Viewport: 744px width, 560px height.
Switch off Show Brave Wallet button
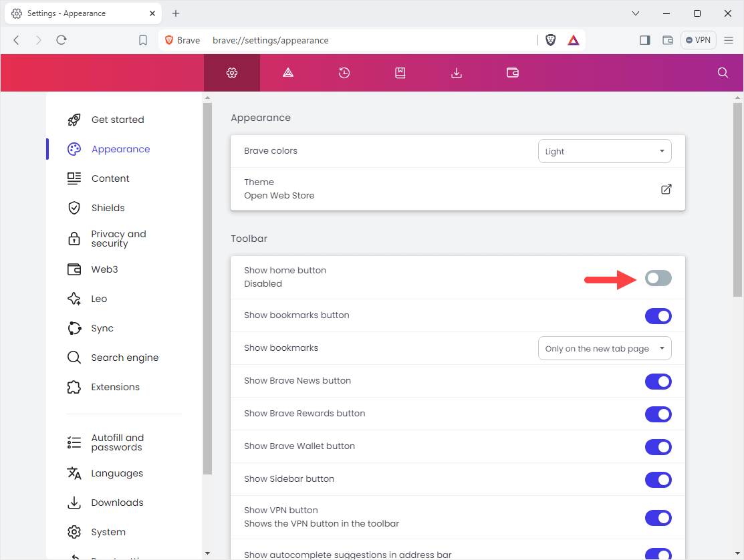tap(658, 446)
